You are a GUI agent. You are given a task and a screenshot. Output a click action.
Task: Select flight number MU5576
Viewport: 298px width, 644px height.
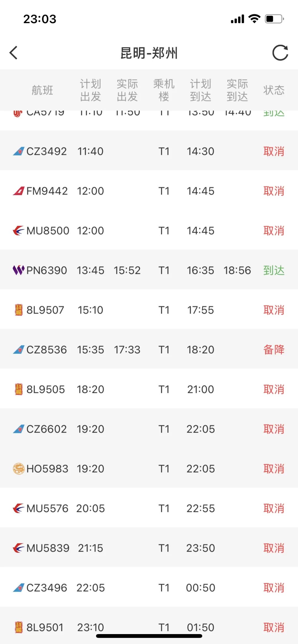[x=47, y=508]
